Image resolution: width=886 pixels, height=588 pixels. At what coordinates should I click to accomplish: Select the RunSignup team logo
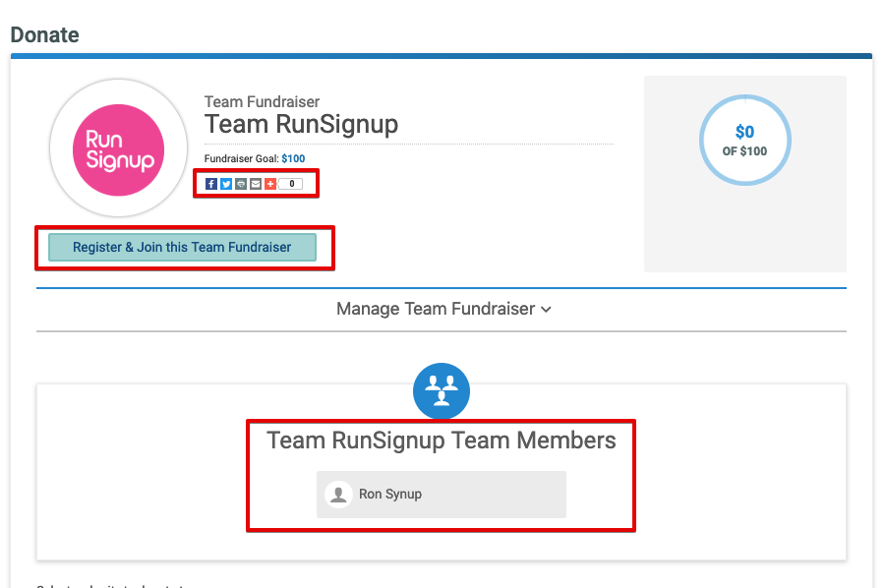coord(118,147)
